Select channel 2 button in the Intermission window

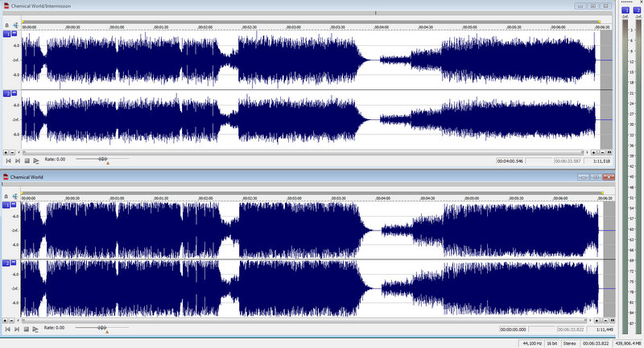pos(7,93)
